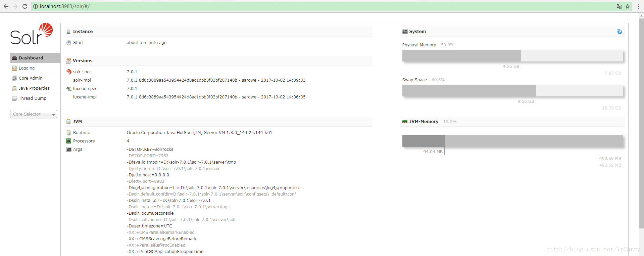
Task: Click the lucene-spec icon
Action: point(69,89)
